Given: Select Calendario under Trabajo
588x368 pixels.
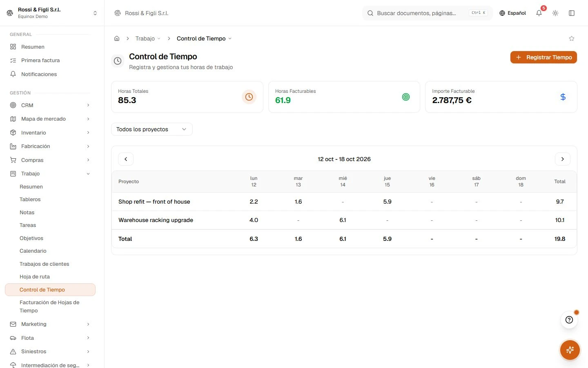Looking at the screenshot, I should [x=50, y=251].
